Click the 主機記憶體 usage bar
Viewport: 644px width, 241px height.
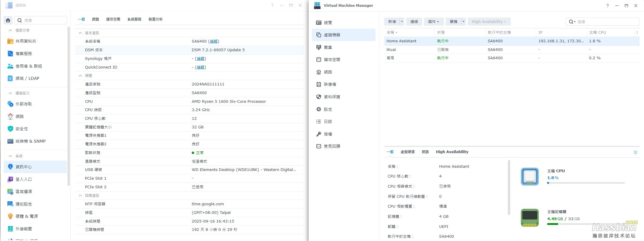(x=586, y=224)
